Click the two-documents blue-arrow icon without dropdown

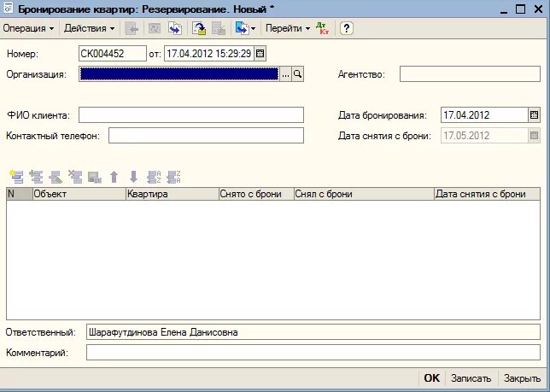click(175, 28)
